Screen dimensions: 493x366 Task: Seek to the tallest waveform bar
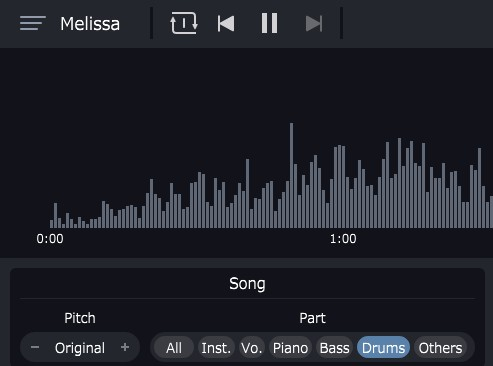(292, 175)
